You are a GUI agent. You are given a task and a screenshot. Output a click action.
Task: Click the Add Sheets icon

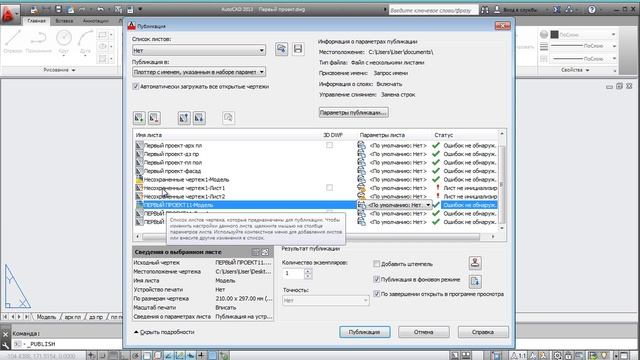click(139, 118)
